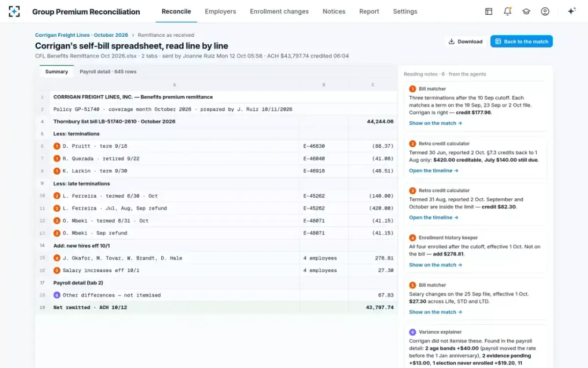Image resolution: width=588 pixels, height=368 pixels.
Task: Click the app logo icon
Action: 15,11
